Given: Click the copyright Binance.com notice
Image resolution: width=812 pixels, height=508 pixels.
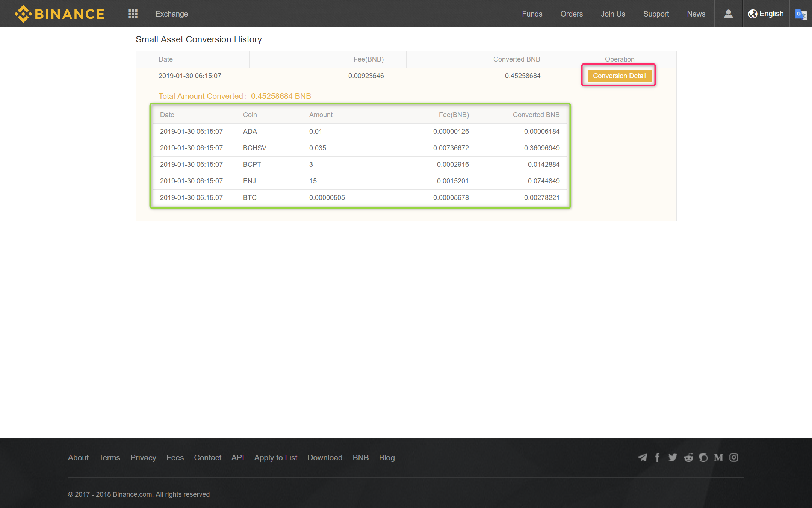Looking at the screenshot, I should [x=139, y=494].
